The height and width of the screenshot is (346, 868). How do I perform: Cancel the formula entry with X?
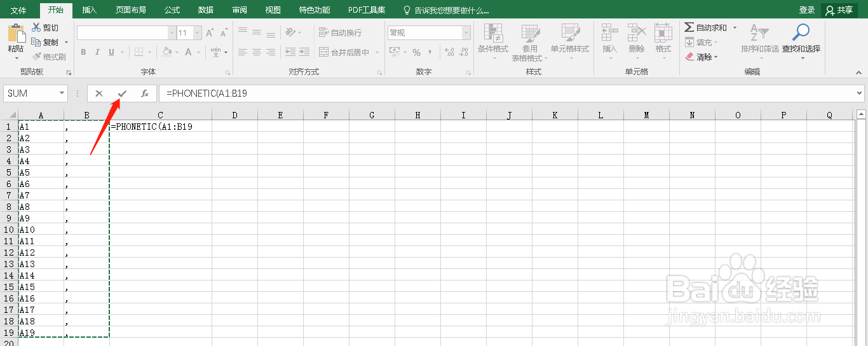coord(98,93)
